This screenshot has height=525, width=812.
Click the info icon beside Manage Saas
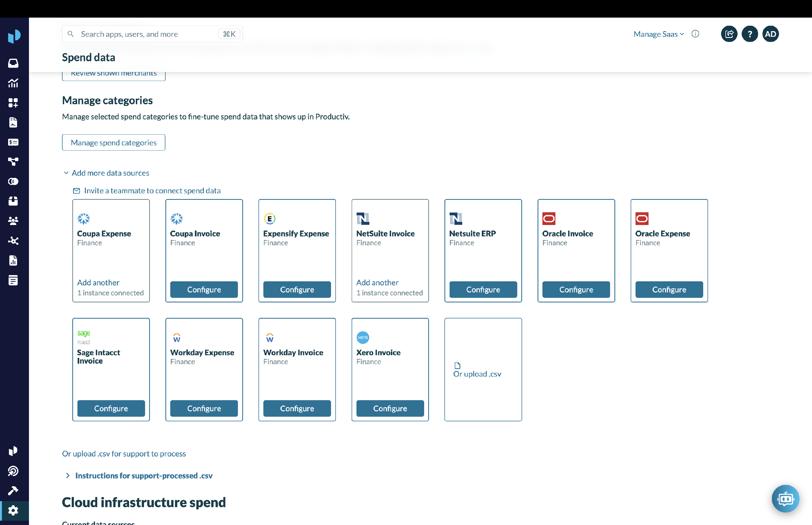pyautogui.click(x=695, y=34)
